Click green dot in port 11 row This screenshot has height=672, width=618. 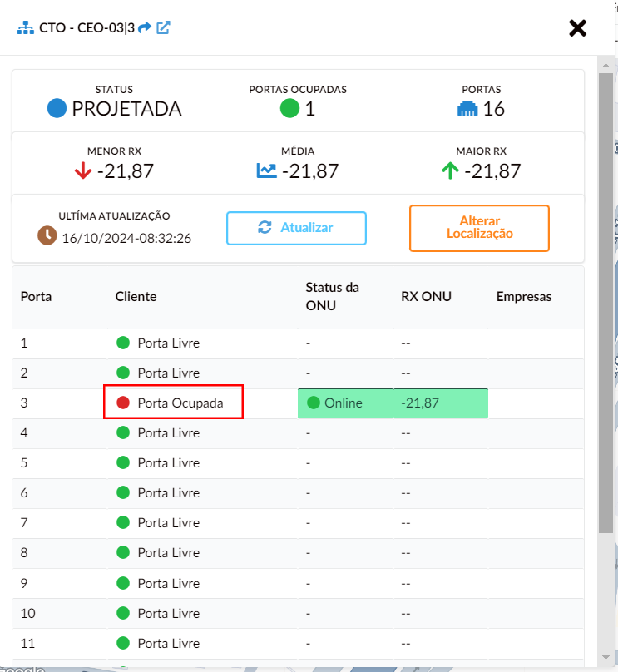(x=123, y=643)
